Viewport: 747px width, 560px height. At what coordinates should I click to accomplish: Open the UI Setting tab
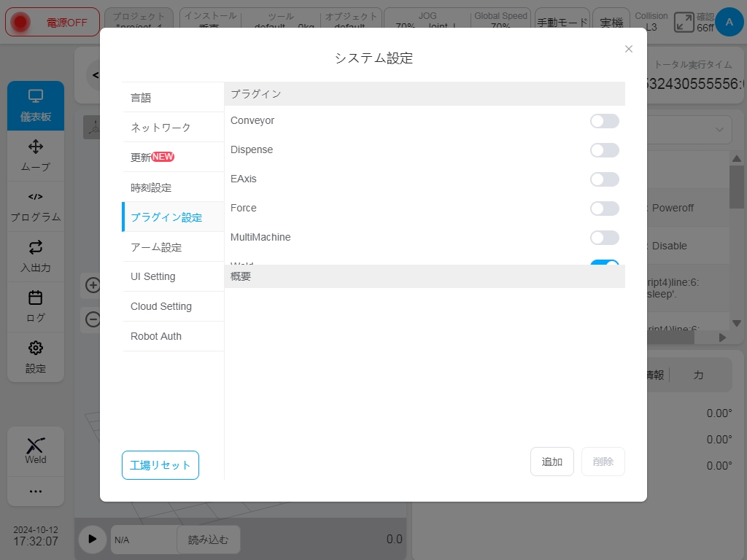click(173, 276)
